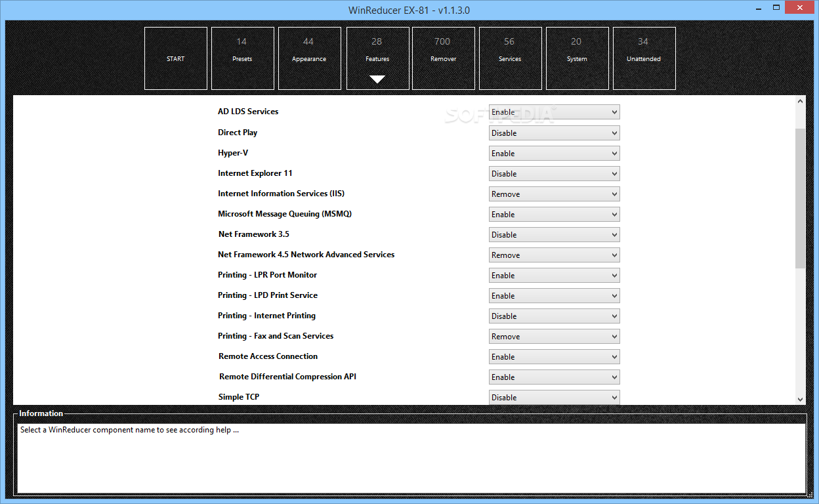This screenshot has height=504, width=819.
Task: Expand Microsoft Message Queuing (MSMQ) dropdown
Action: [555, 215]
